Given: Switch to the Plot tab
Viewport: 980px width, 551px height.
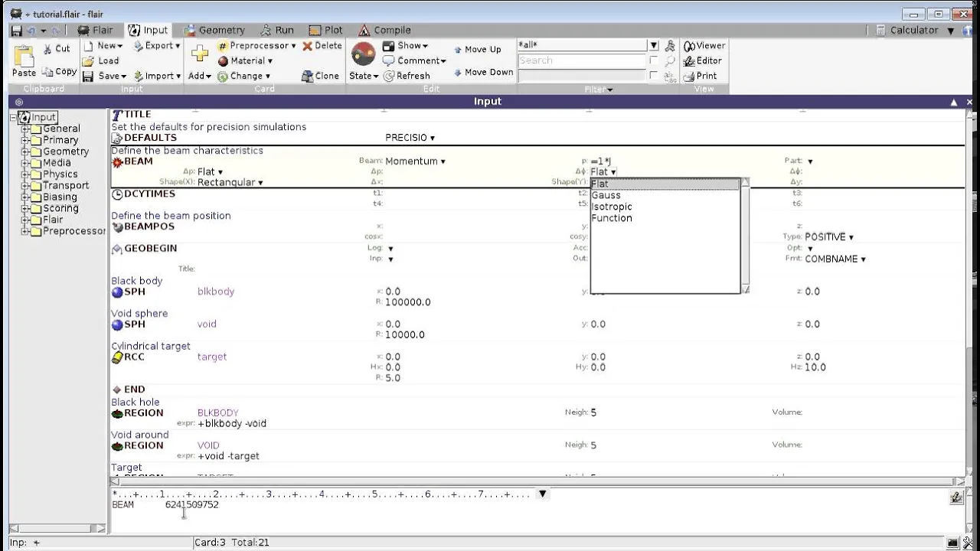Looking at the screenshot, I should click(326, 31).
